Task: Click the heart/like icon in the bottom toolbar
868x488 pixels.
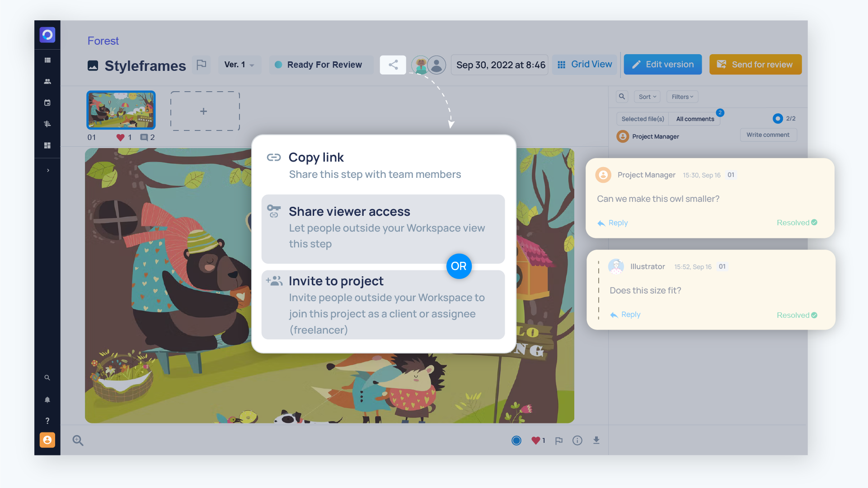Action: [x=535, y=440]
